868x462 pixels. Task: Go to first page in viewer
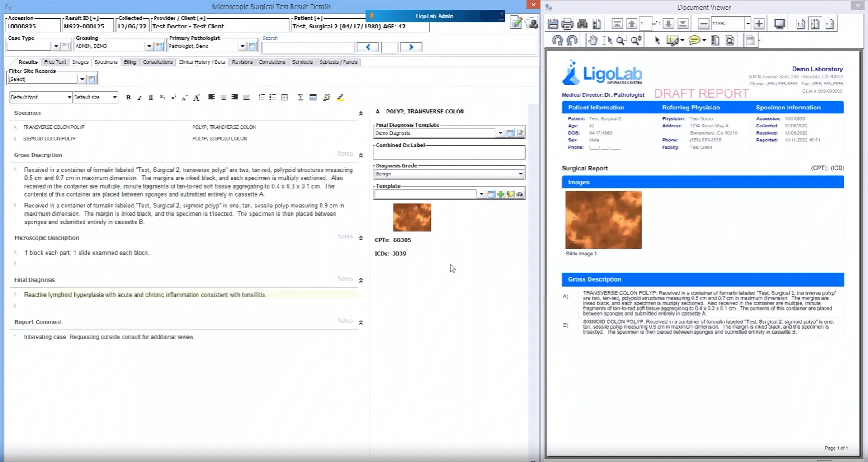(x=617, y=24)
